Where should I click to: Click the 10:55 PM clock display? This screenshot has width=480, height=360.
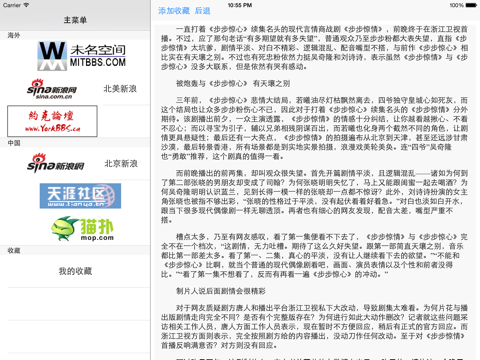240,5
